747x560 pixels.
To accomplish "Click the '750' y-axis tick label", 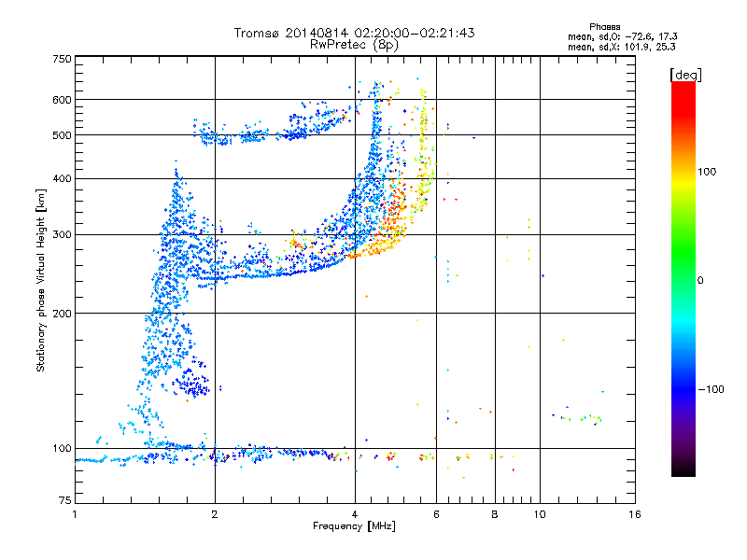I will (x=62, y=59).
